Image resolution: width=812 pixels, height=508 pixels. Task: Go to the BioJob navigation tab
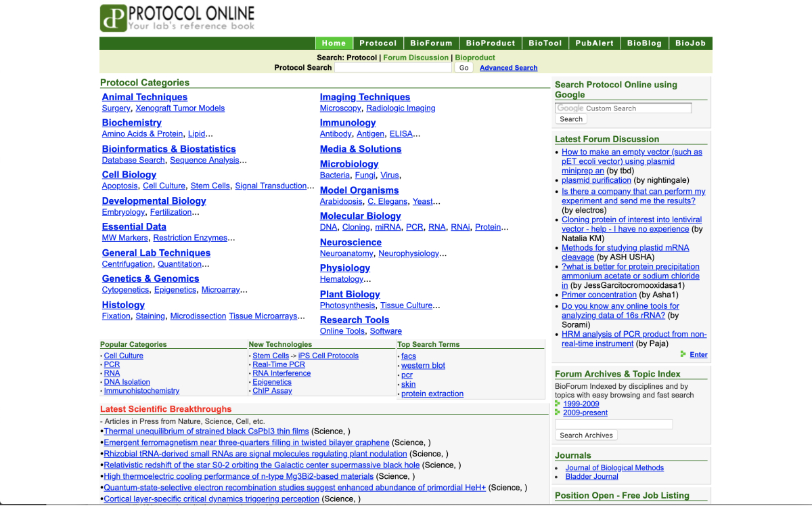690,43
